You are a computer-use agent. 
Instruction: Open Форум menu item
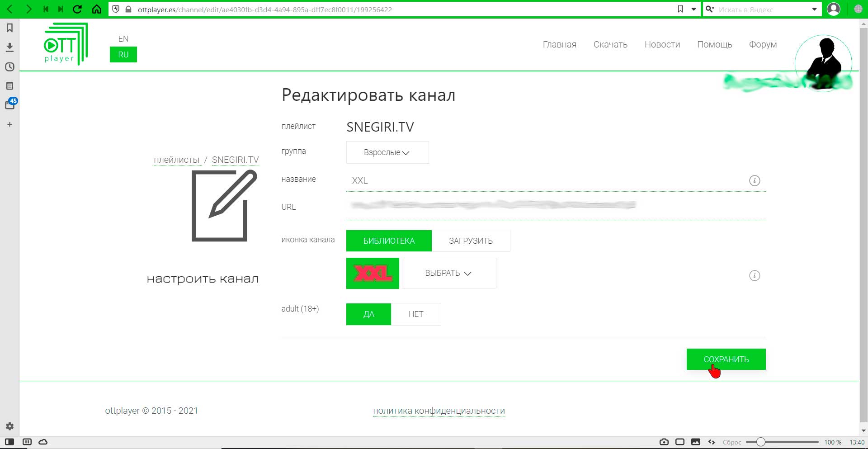[x=763, y=44]
